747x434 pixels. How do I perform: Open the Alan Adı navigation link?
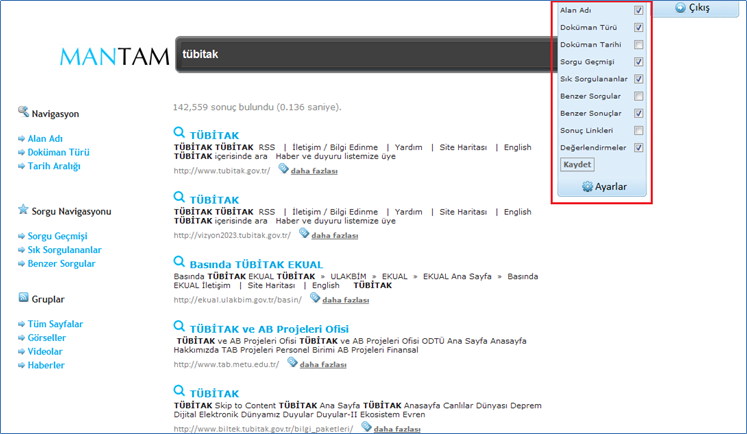point(45,139)
